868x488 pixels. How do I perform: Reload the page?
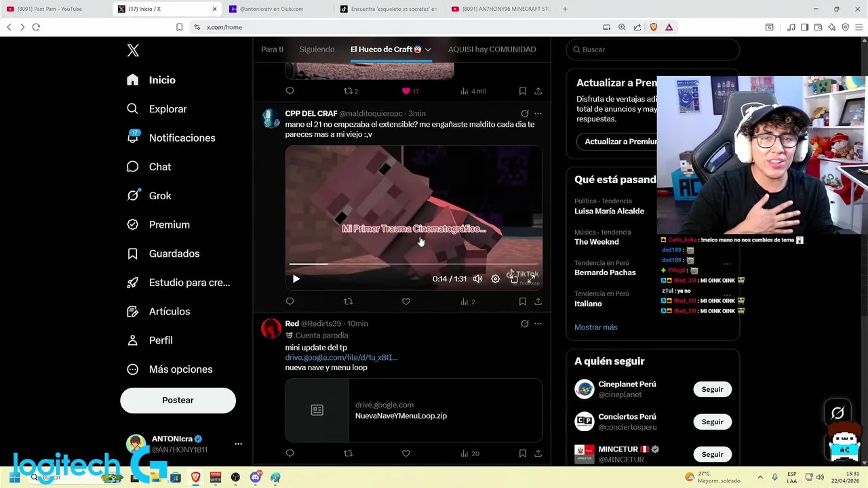click(x=36, y=27)
